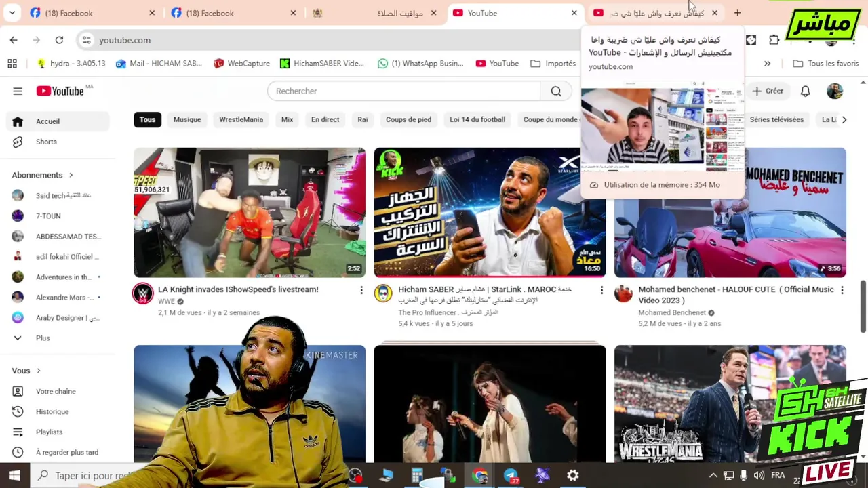
Task: Click the Créer button
Action: click(x=768, y=91)
